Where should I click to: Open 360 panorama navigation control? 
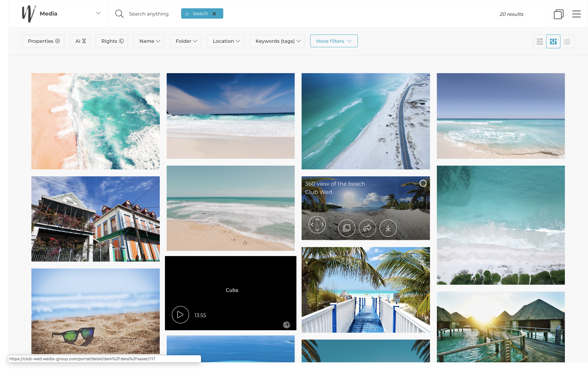click(317, 224)
